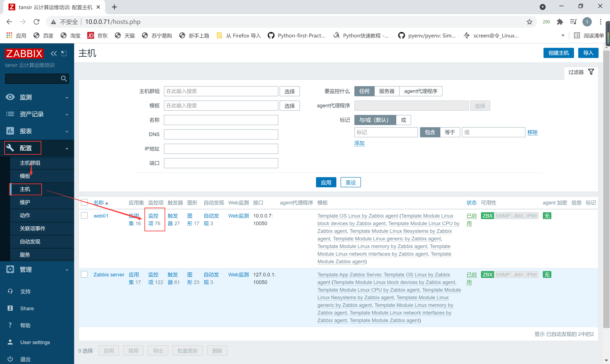
Task: Open the media control playlist icon
Action: (573, 22)
